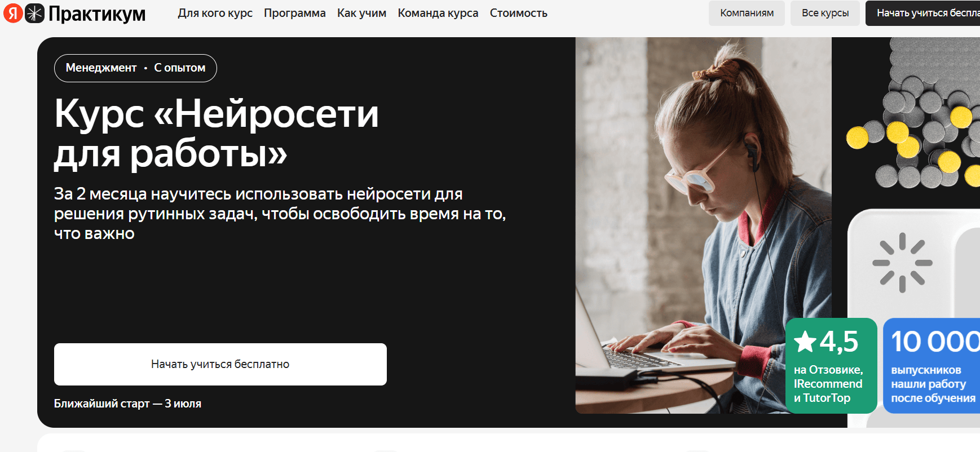Open the Для кого курс menu item
Screen dimensions: 980x452
coord(215,13)
